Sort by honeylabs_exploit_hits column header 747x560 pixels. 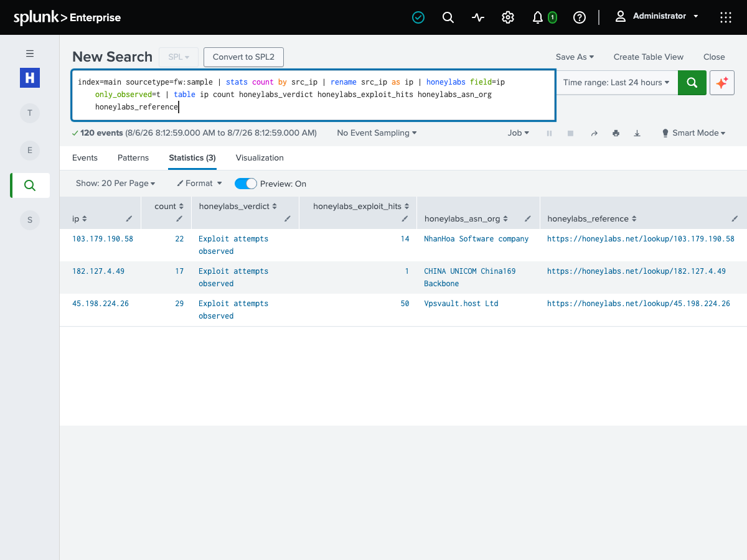click(362, 207)
